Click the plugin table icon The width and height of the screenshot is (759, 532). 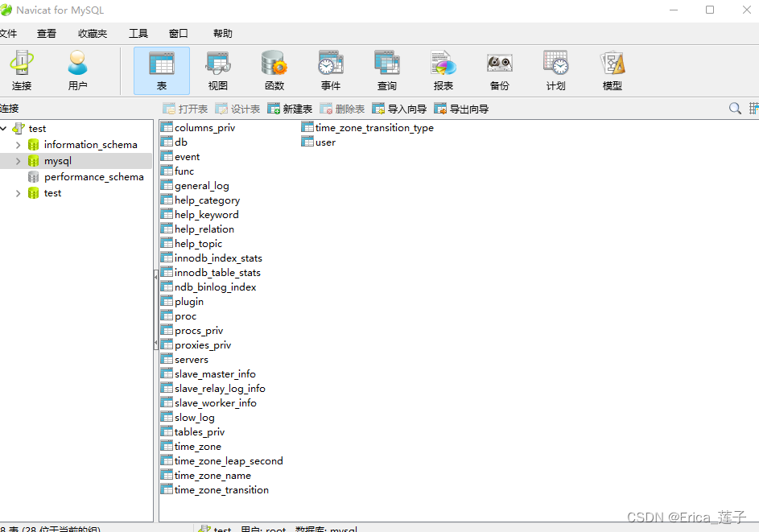pyautogui.click(x=167, y=301)
